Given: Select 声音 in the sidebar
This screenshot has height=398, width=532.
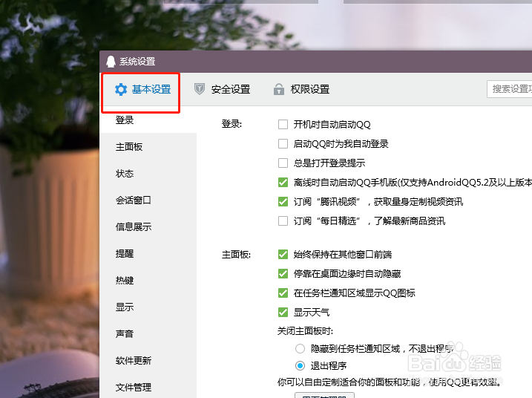Looking at the screenshot, I should click(x=125, y=334).
